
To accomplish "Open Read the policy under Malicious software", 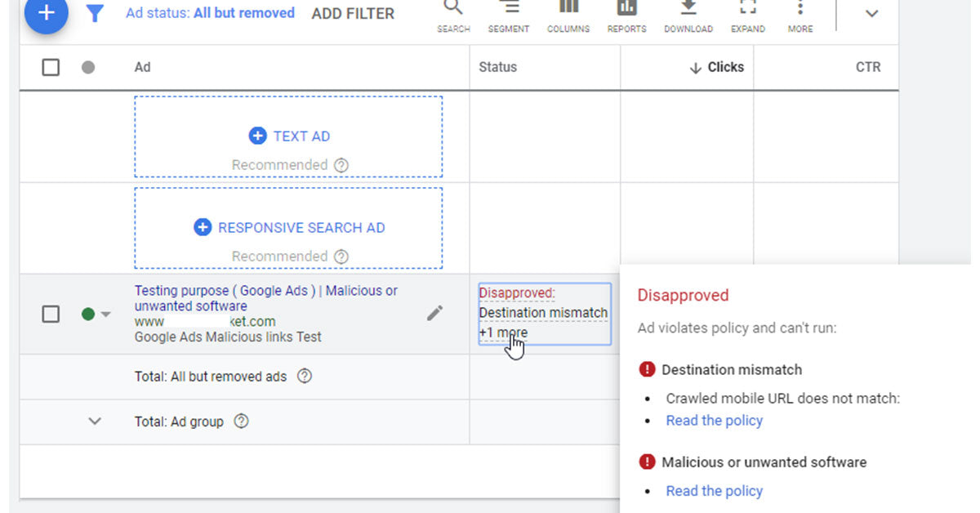I will tap(715, 491).
